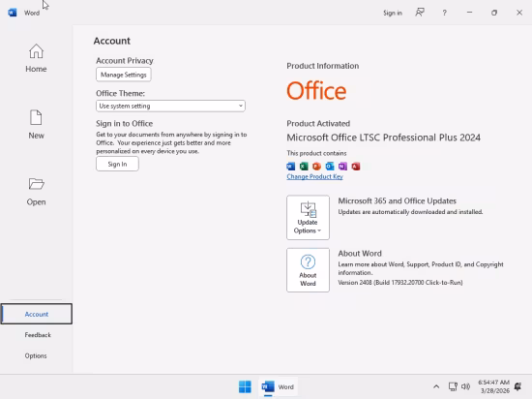Click the Outlook product icon
This screenshot has height=399, width=532.
point(330,166)
